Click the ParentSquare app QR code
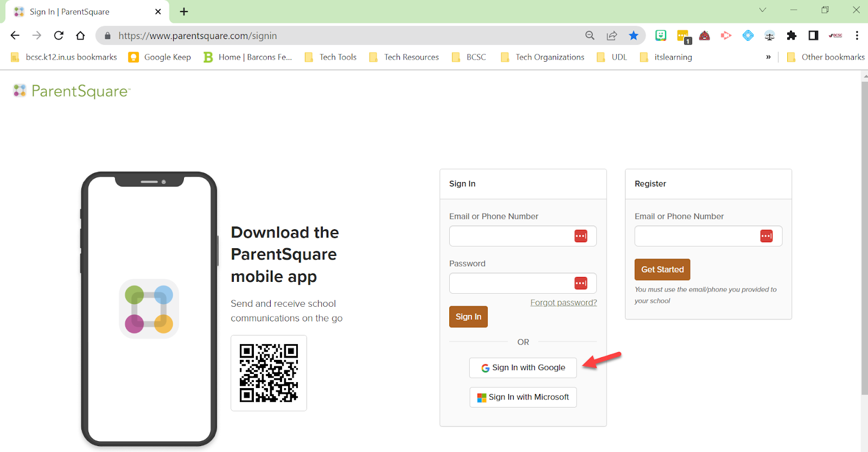The height and width of the screenshot is (452, 868). 269,373
